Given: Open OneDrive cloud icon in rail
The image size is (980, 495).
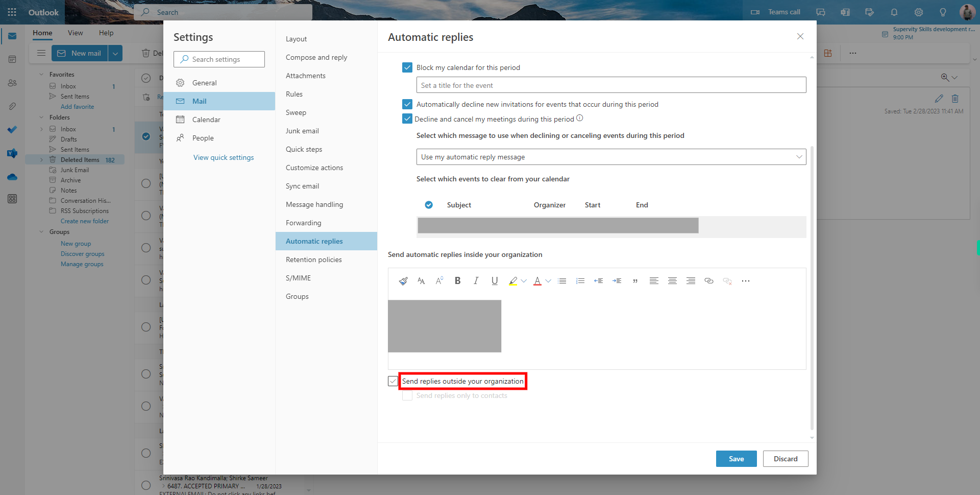Looking at the screenshot, I should coord(12,177).
